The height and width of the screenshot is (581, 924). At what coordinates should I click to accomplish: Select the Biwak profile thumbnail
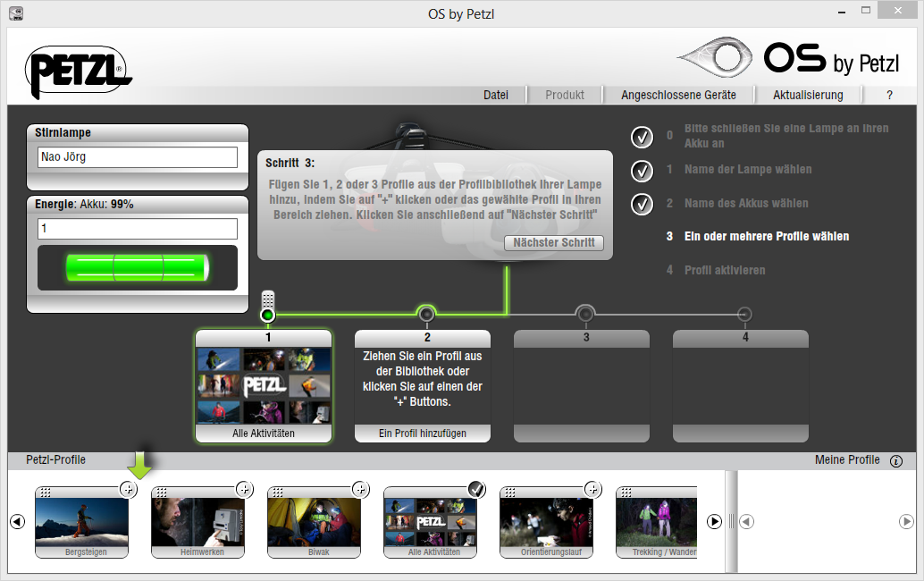(x=314, y=522)
